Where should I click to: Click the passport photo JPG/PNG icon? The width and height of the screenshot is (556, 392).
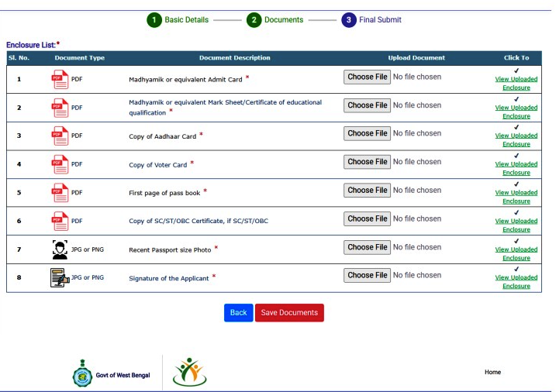tap(60, 249)
